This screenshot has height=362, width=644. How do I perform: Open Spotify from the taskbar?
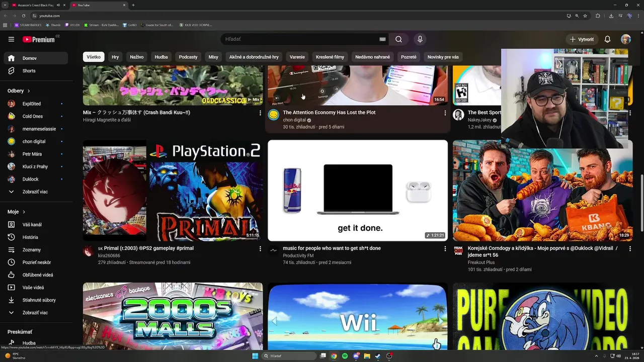pyautogui.click(x=345, y=356)
